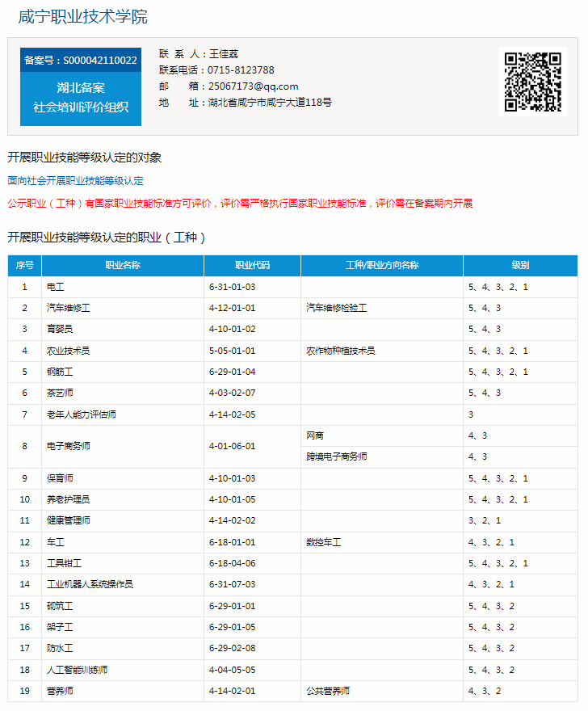Click the QR code image
Viewport: 588px width, 711px height.
pos(532,82)
